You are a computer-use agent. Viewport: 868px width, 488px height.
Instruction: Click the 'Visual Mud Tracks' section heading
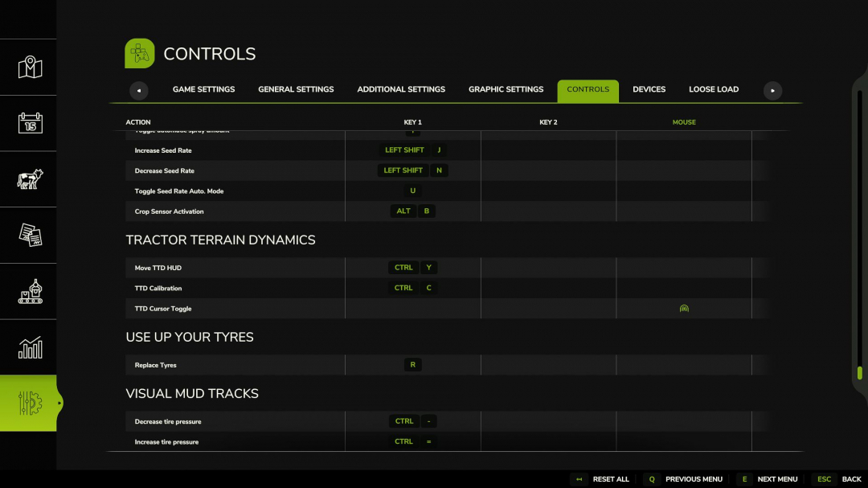(192, 393)
